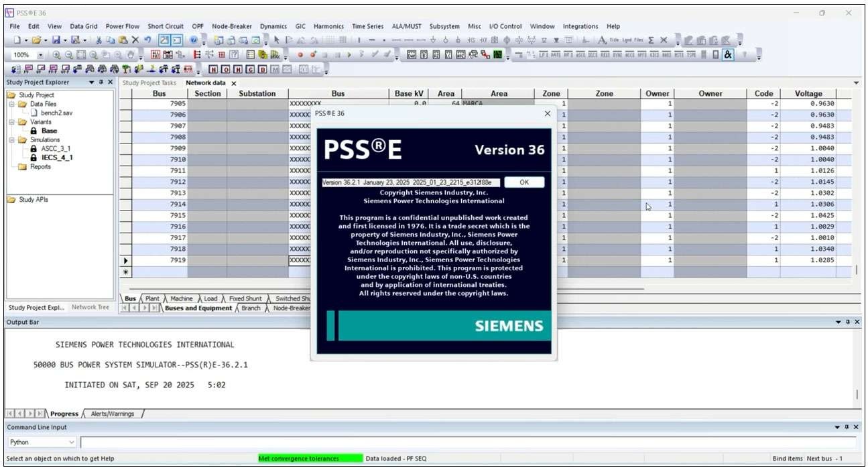Click the boxed N icon
The height and width of the screenshot is (470, 868).
pyautogui.click(x=213, y=69)
